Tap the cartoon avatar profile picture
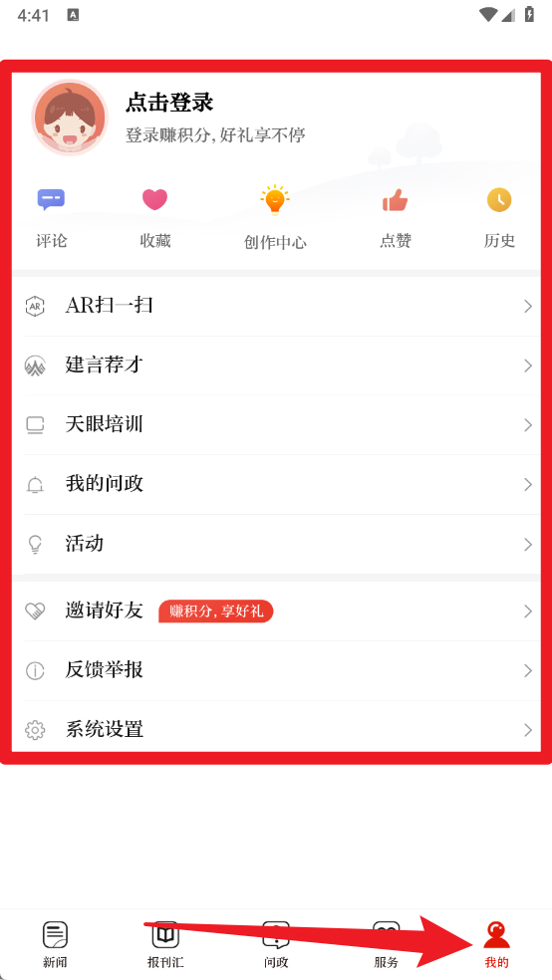 pyautogui.click(x=70, y=117)
